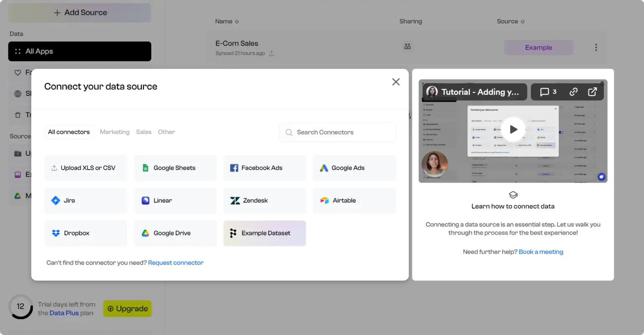644x335 pixels.
Task: Pick the Jira connector
Action: (x=85, y=200)
